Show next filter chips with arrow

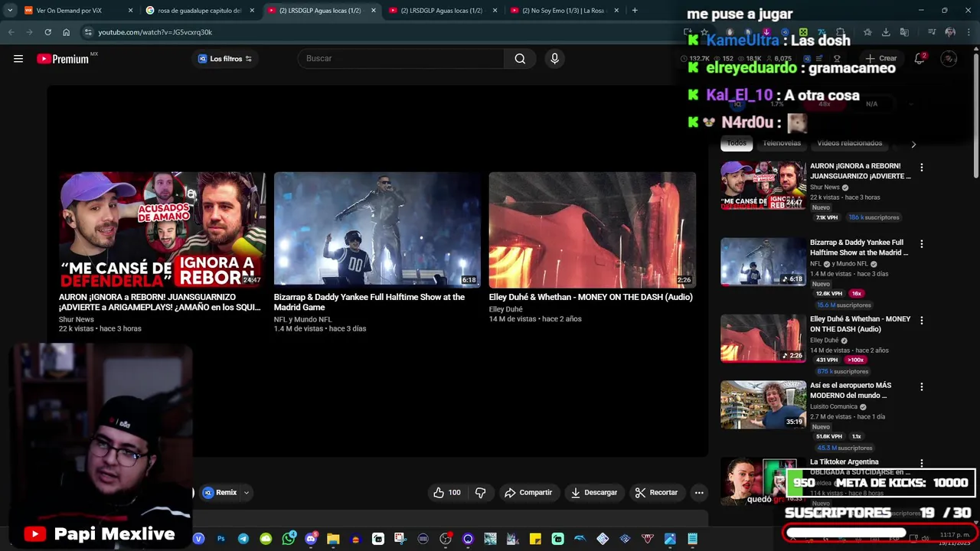tap(913, 144)
